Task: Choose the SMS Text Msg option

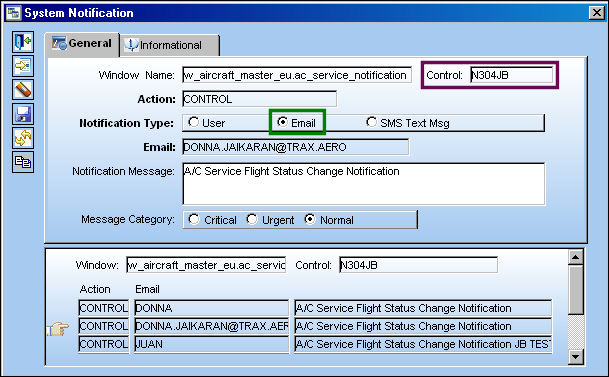Action: 408,123
